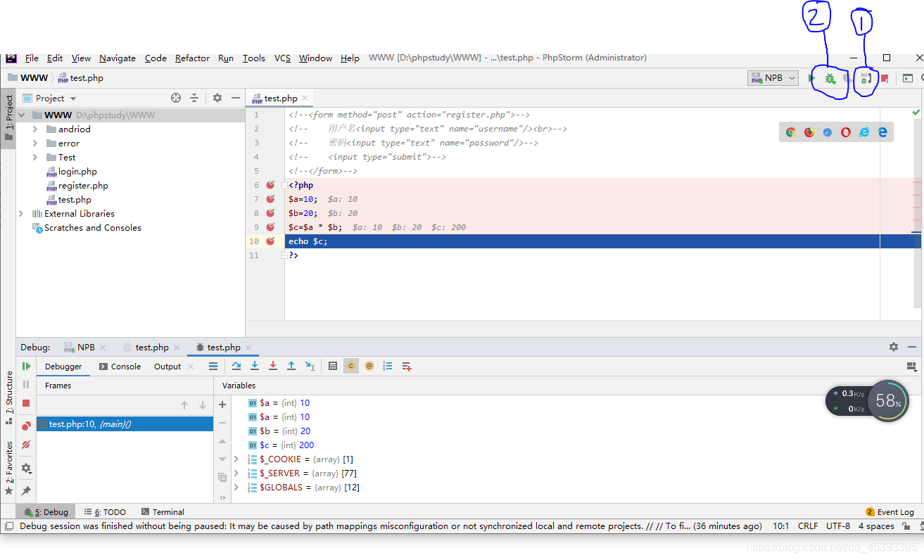Expand the Test folder
Viewport: 924px width, 560px height.
coord(35,158)
